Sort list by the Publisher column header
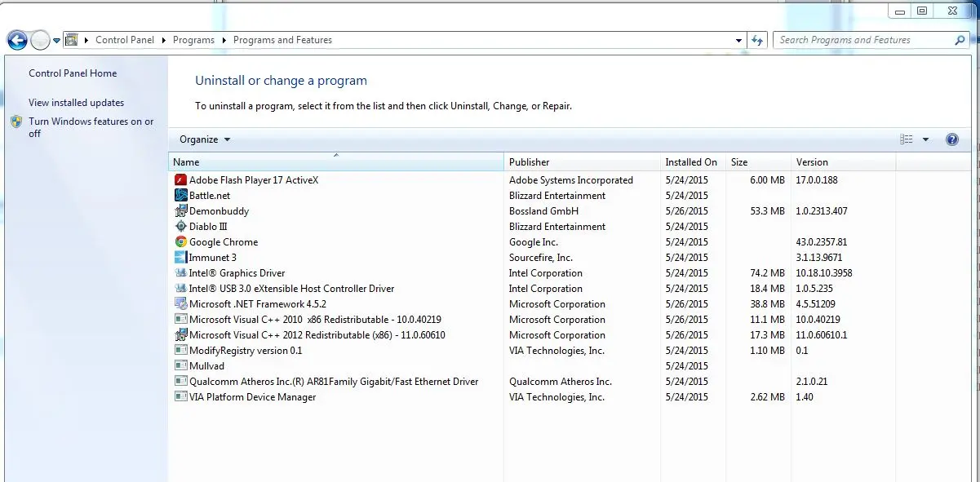The width and height of the screenshot is (980, 482). pos(530,162)
